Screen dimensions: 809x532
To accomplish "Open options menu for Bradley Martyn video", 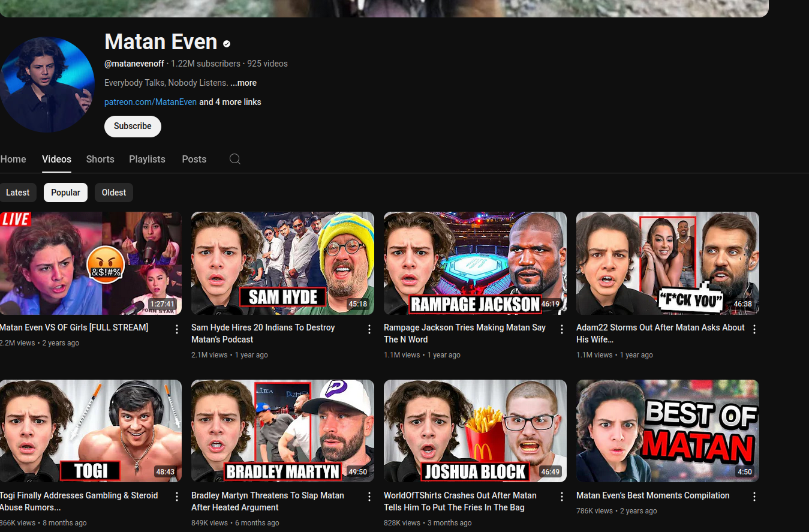I will 369,497.
